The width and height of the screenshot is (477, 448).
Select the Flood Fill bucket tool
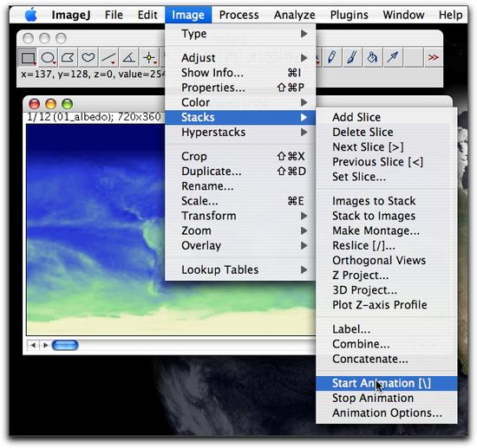[372, 57]
